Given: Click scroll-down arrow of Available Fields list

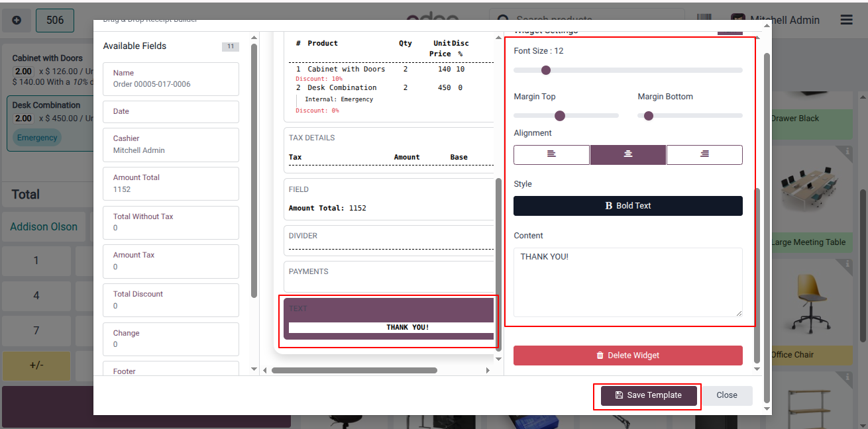Looking at the screenshot, I should (x=254, y=369).
